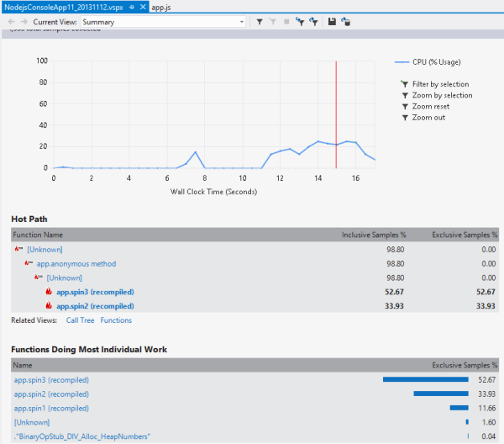Click Zoom reset beside the graph
Screen dimensions: 504x444
click(x=430, y=107)
